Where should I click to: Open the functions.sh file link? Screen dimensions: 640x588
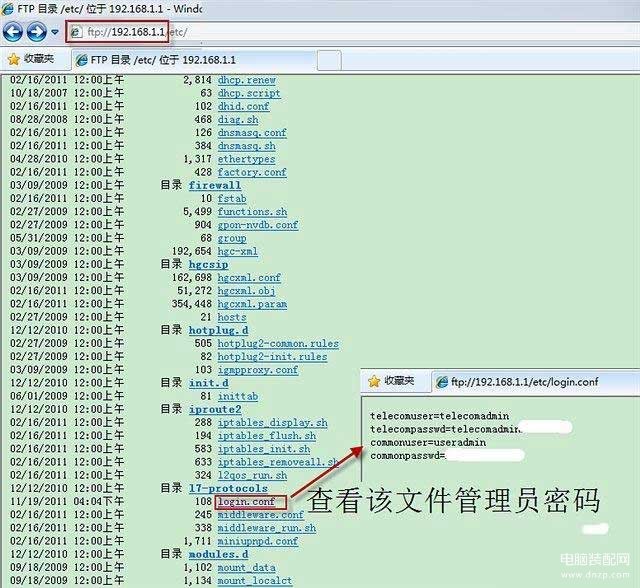[252, 211]
